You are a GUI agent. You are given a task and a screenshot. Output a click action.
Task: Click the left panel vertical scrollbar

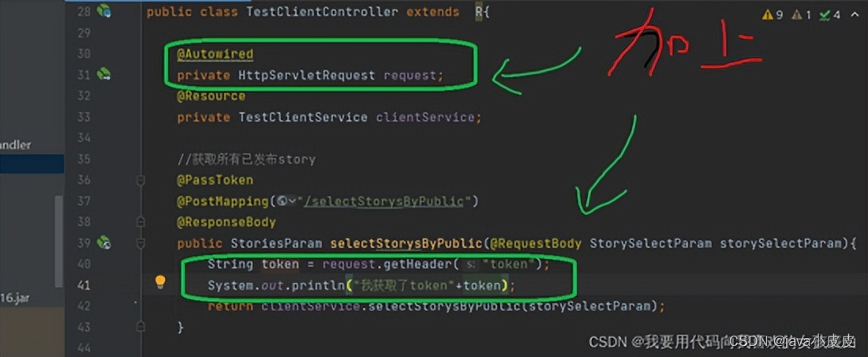[58, 241]
